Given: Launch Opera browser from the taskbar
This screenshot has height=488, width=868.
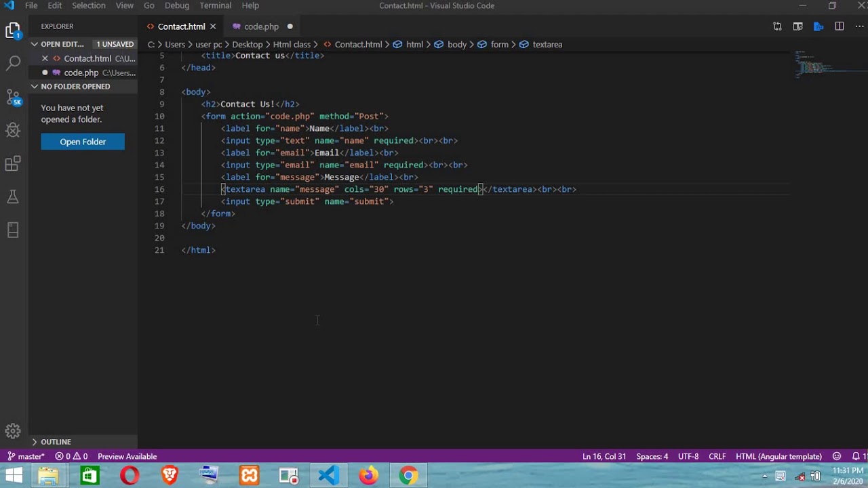Looking at the screenshot, I should click(129, 476).
